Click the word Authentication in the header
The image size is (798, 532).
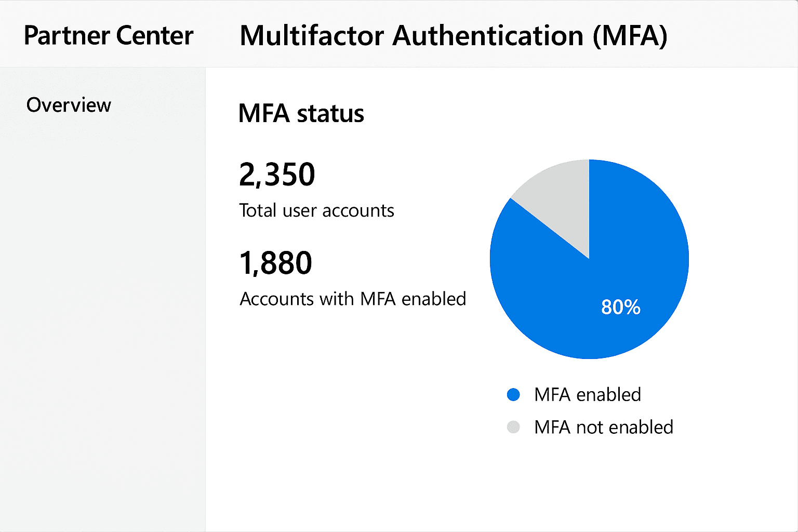coord(488,35)
